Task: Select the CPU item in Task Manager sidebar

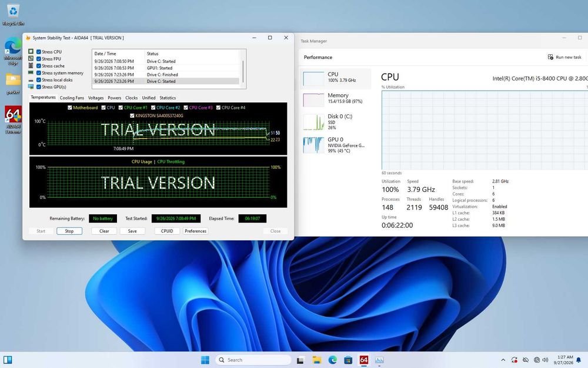Action: (336, 78)
